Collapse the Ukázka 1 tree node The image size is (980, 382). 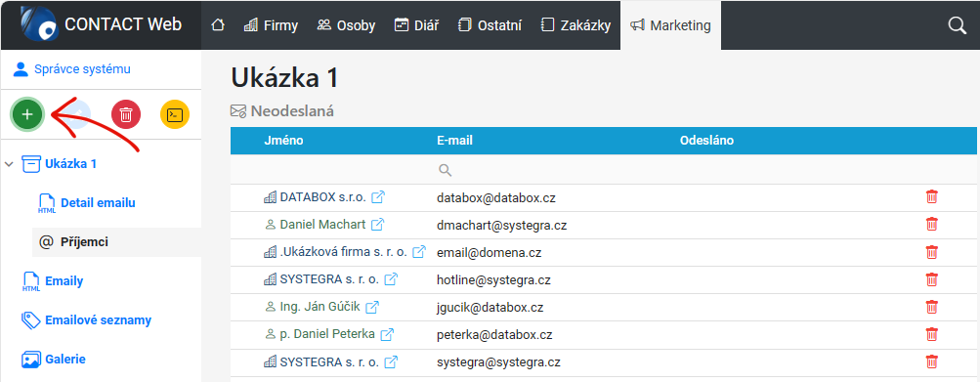click(9, 164)
